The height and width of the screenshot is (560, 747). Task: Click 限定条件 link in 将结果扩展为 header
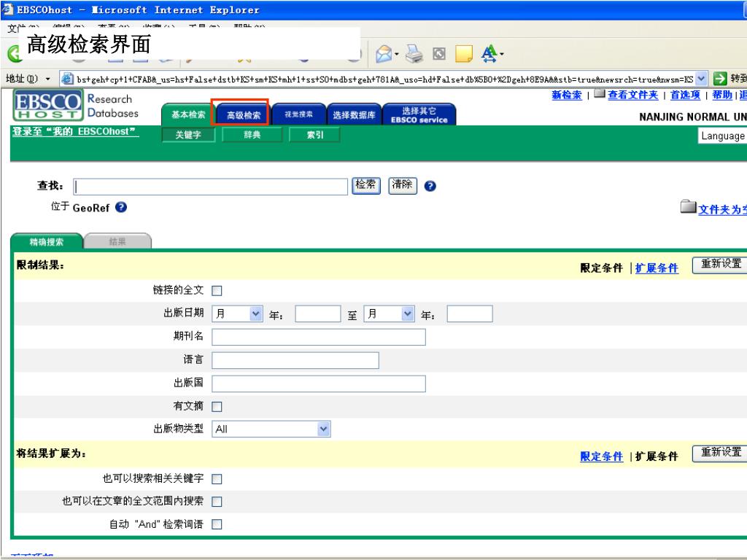601,456
